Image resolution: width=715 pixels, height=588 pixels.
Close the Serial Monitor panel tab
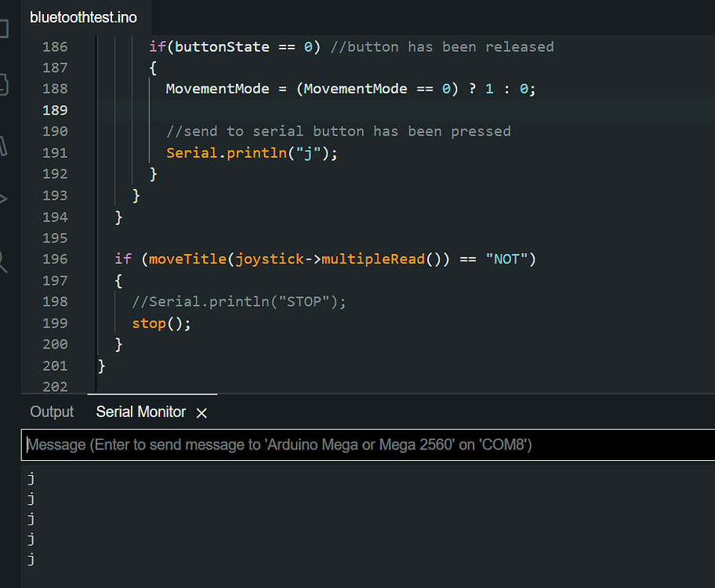201,413
